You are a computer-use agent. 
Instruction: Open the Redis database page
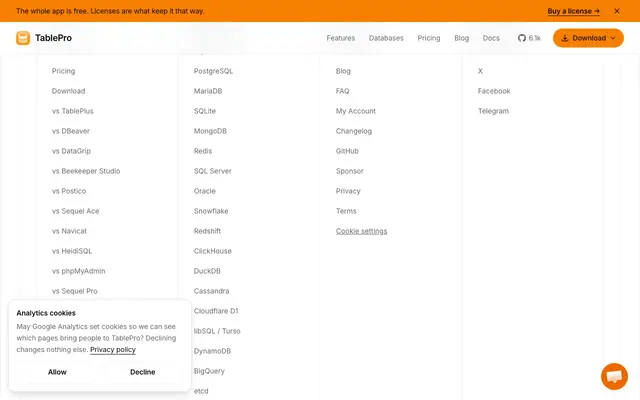tap(203, 151)
